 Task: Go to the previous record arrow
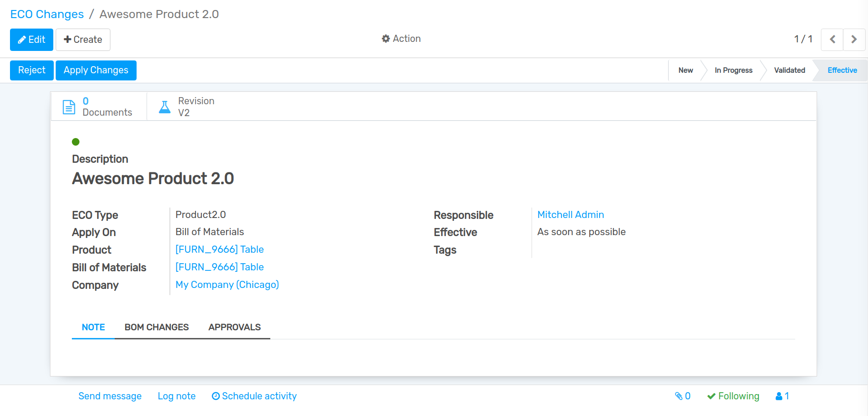coord(832,40)
